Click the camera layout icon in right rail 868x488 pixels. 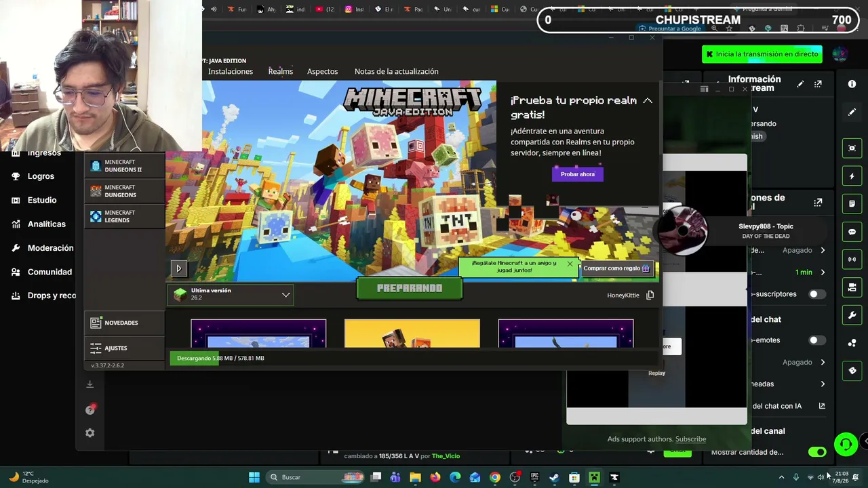[x=852, y=287]
